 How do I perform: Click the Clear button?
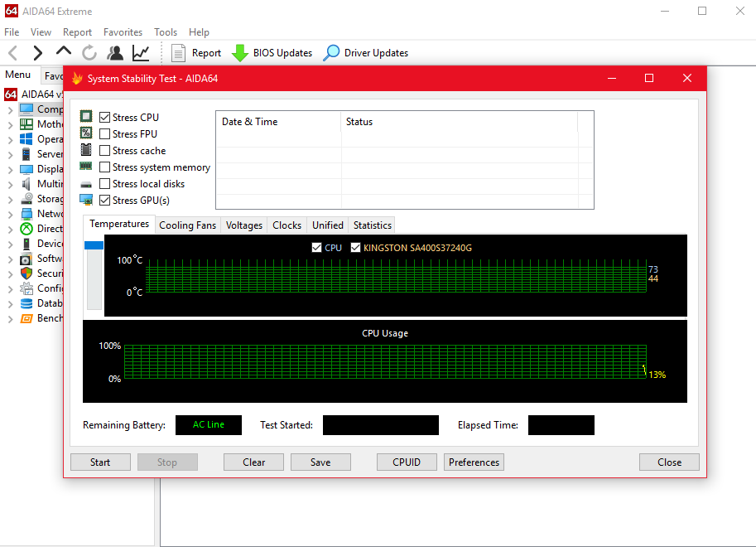tap(253, 462)
